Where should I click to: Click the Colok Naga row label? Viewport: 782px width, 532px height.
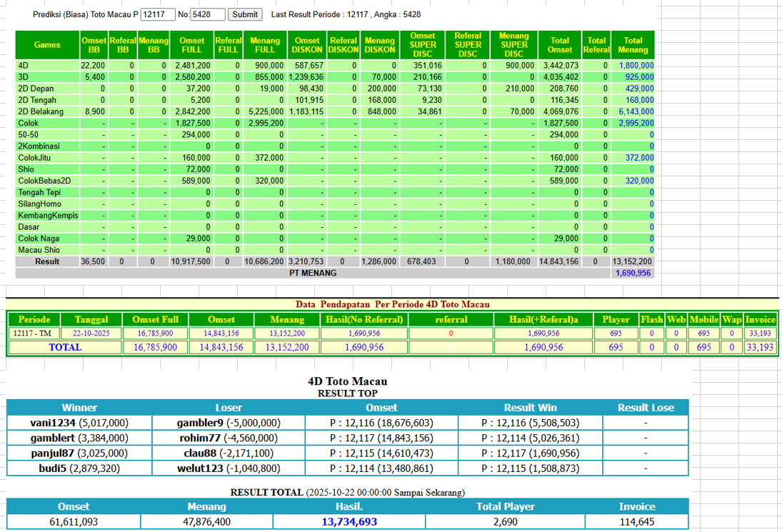[x=39, y=239]
